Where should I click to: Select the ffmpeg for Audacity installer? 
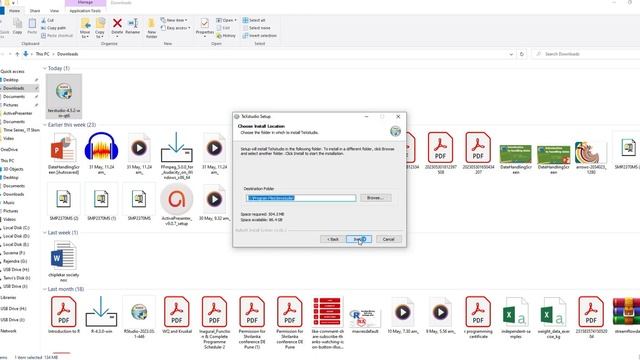(x=177, y=156)
